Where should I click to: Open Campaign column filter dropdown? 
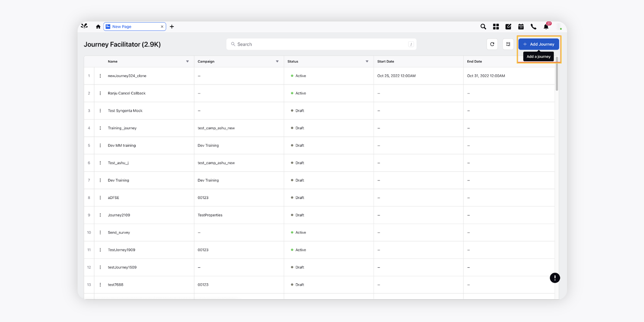(277, 61)
